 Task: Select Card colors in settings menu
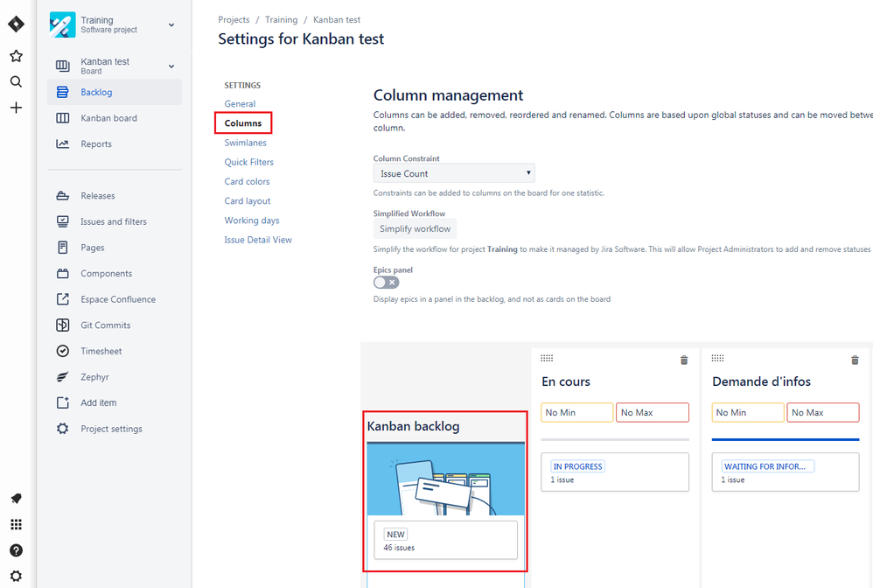(247, 181)
